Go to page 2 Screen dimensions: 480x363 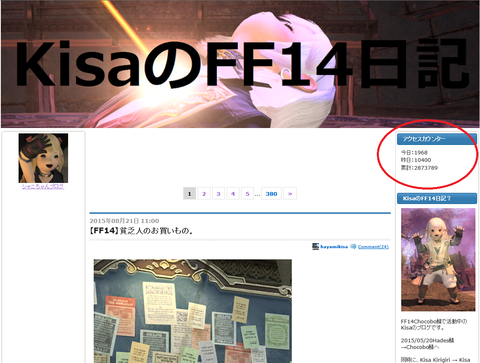point(204,194)
